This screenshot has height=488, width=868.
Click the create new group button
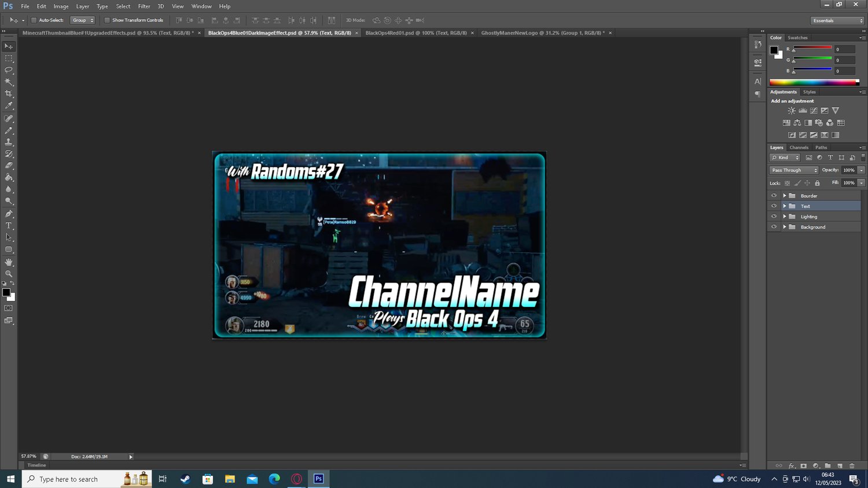point(827,466)
